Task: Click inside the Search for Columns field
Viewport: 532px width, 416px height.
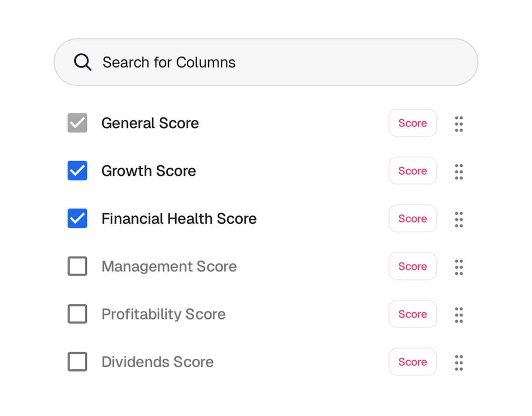Action: (235, 62)
